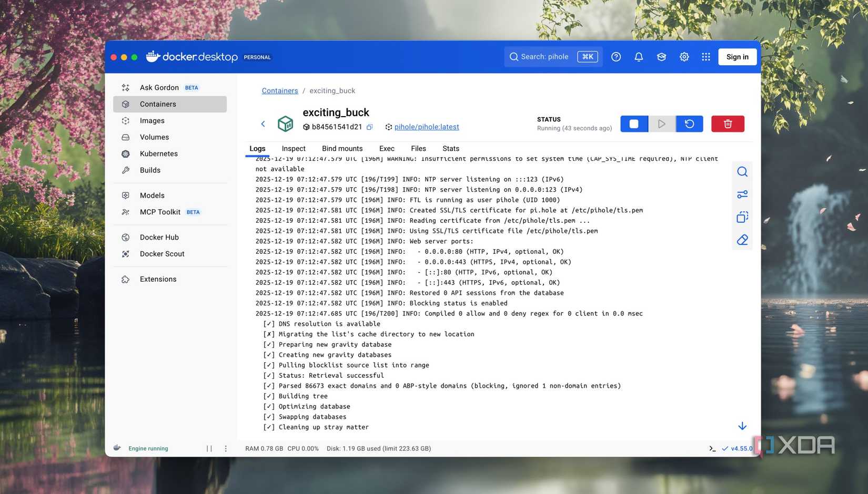This screenshot has height=494, width=868.
Task: Copy the container logs
Action: point(742,217)
